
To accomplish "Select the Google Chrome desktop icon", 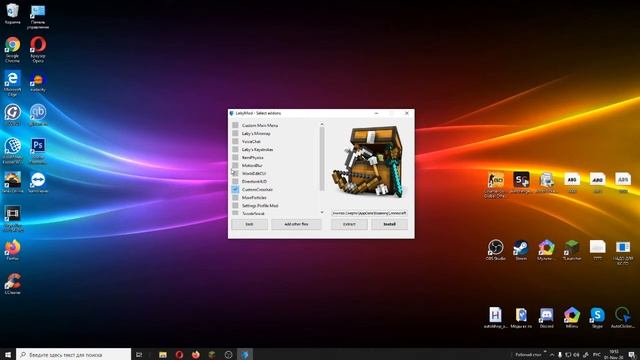I will 13,49.
